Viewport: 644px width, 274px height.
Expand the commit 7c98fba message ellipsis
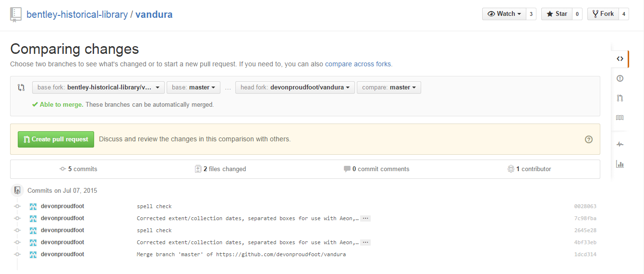point(365,218)
